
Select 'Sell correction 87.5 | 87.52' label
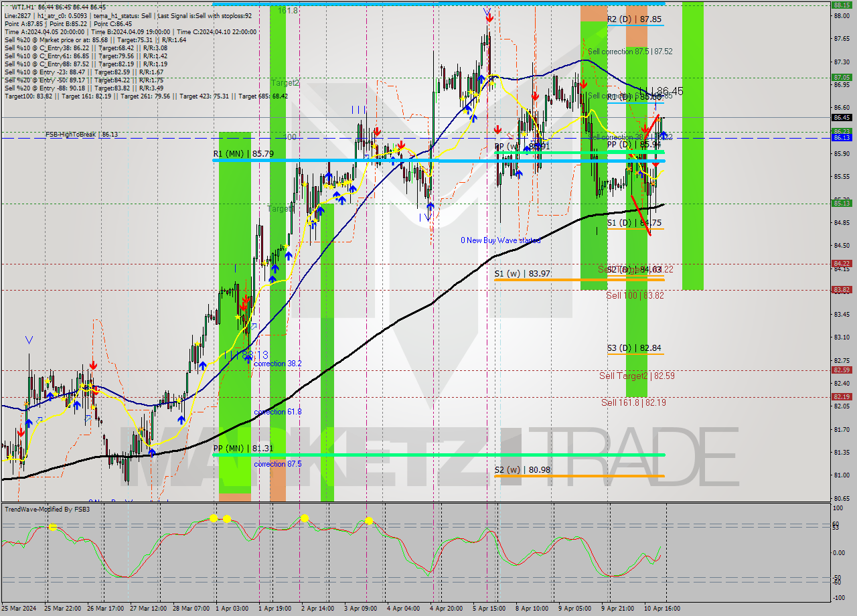click(630, 51)
